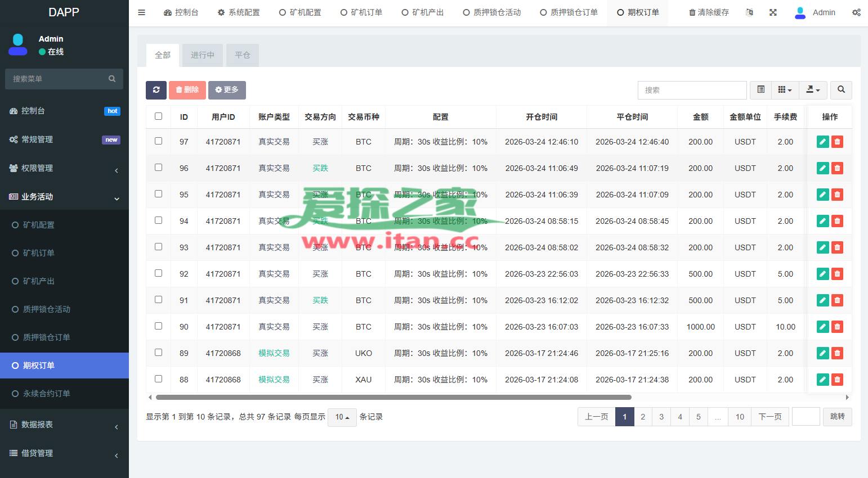Open the language switch icon
The height and width of the screenshot is (478, 868).
click(749, 12)
